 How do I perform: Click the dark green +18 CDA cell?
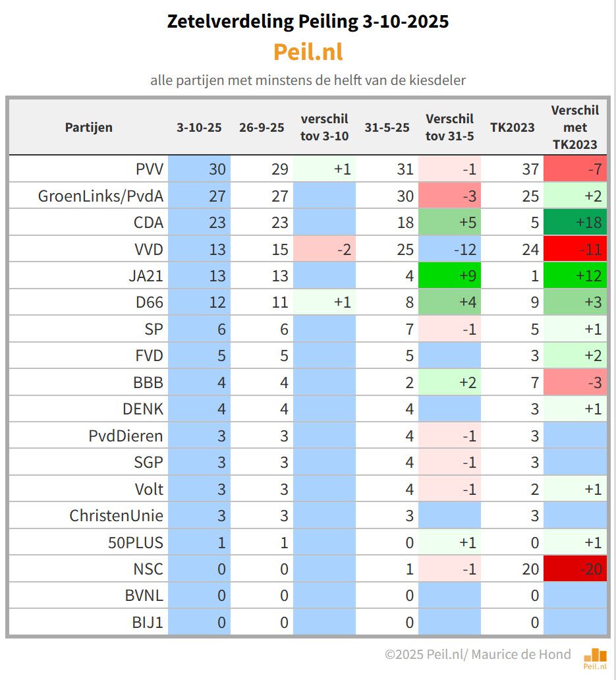[575, 223]
